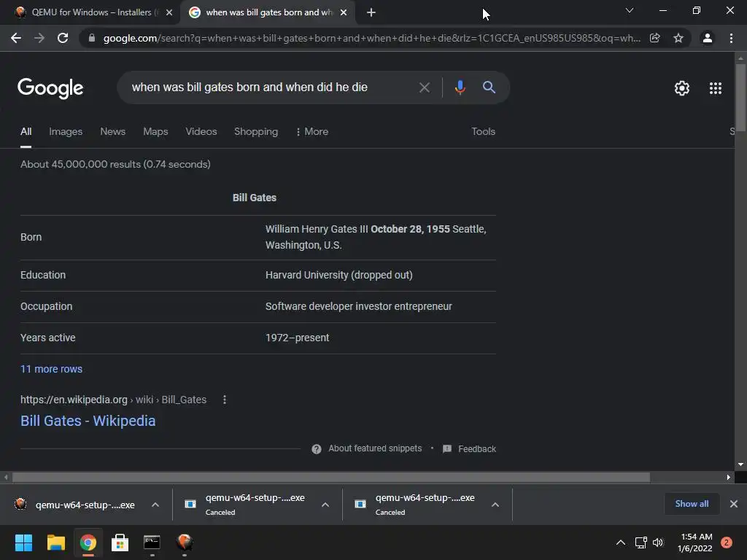The height and width of the screenshot is (560, 747).
Task: Open Google quick settings gear
Action: [682, 88]
